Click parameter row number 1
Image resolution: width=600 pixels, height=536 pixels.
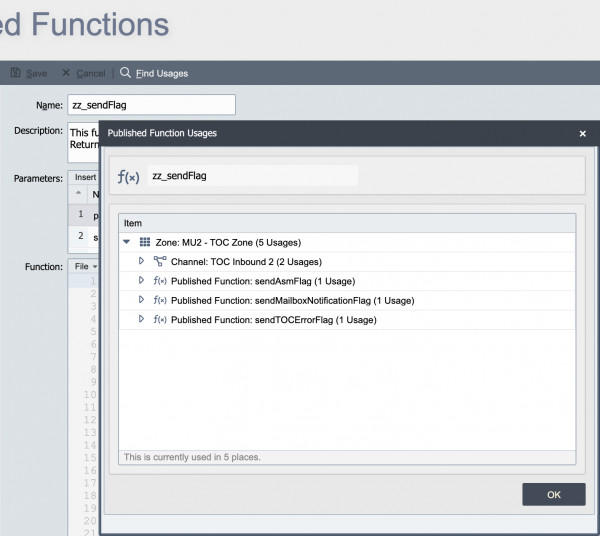(x=80, y=214)
